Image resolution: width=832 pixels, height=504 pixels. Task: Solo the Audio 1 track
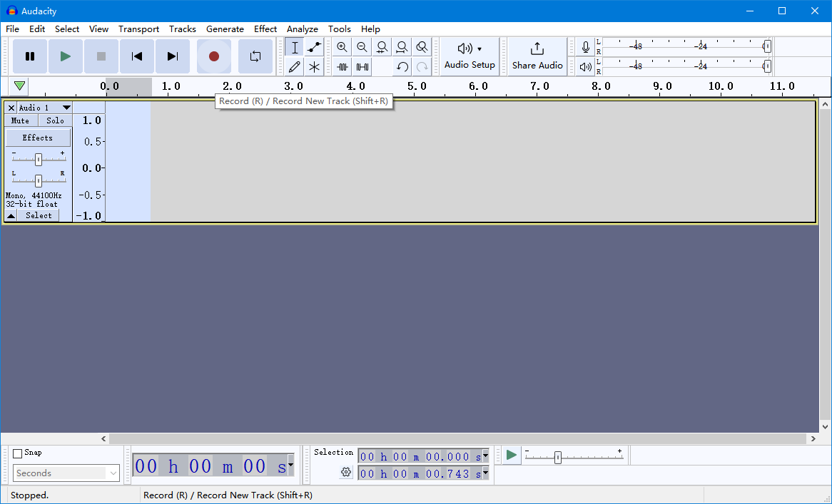click(x=55, y=121)
